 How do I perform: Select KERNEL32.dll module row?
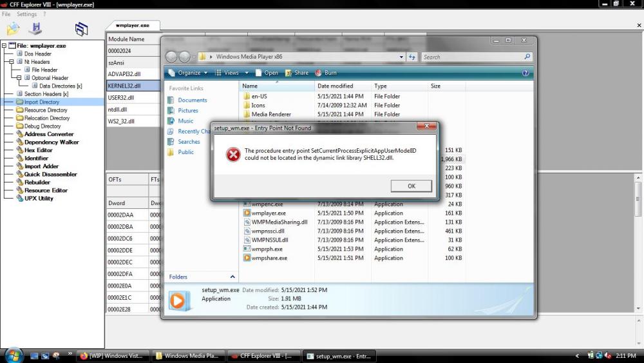point(133,86)
